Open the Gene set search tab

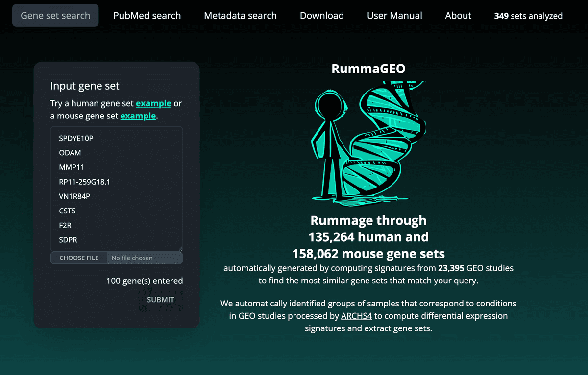click(x=55, y=16)
